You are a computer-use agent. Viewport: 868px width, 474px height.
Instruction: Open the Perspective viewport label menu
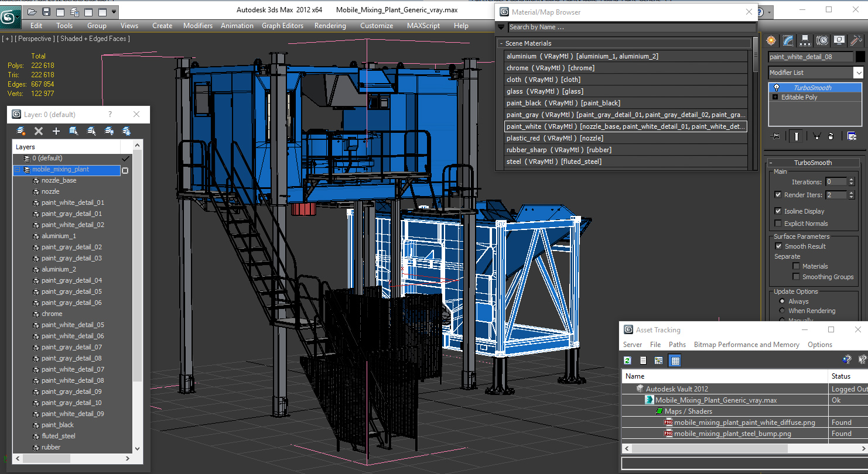35,39
